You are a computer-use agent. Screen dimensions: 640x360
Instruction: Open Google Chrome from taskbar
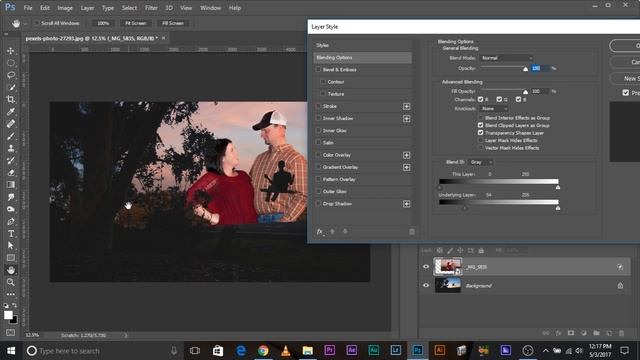(x=263, y=351)
